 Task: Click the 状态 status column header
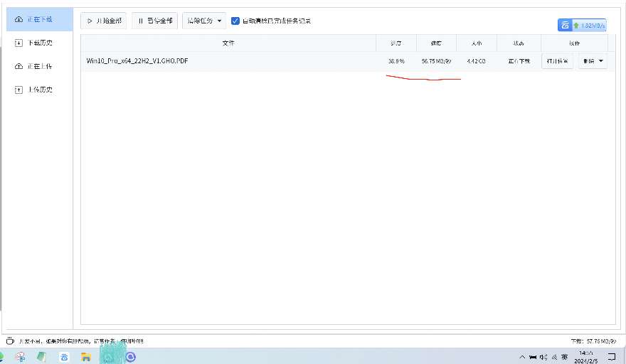coord(519,43)
